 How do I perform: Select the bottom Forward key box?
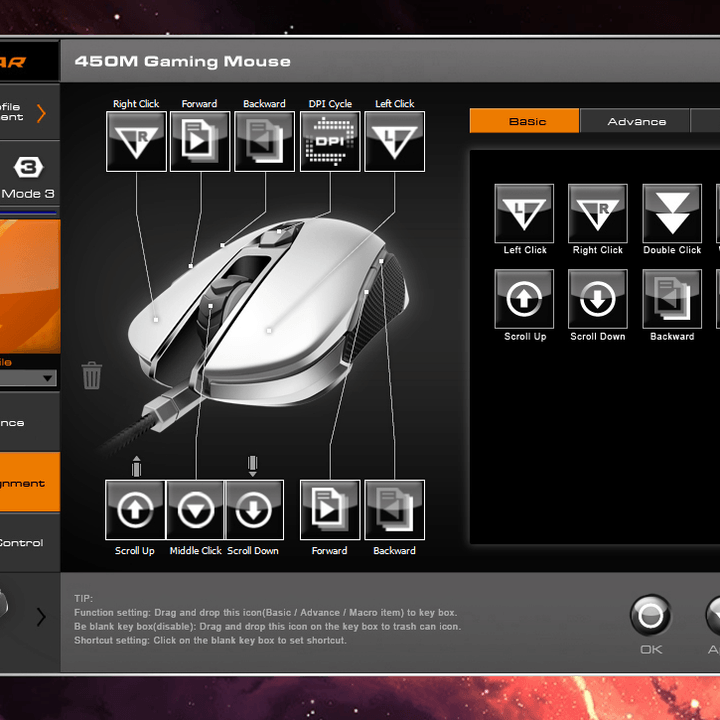pyautogui.click(x=330, y=510)
